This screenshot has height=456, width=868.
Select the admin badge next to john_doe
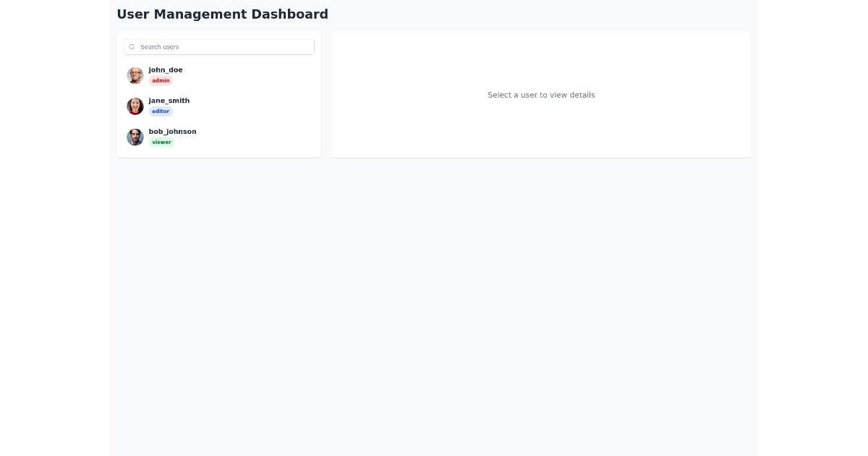pyautogui.click(x=161, y=80)
